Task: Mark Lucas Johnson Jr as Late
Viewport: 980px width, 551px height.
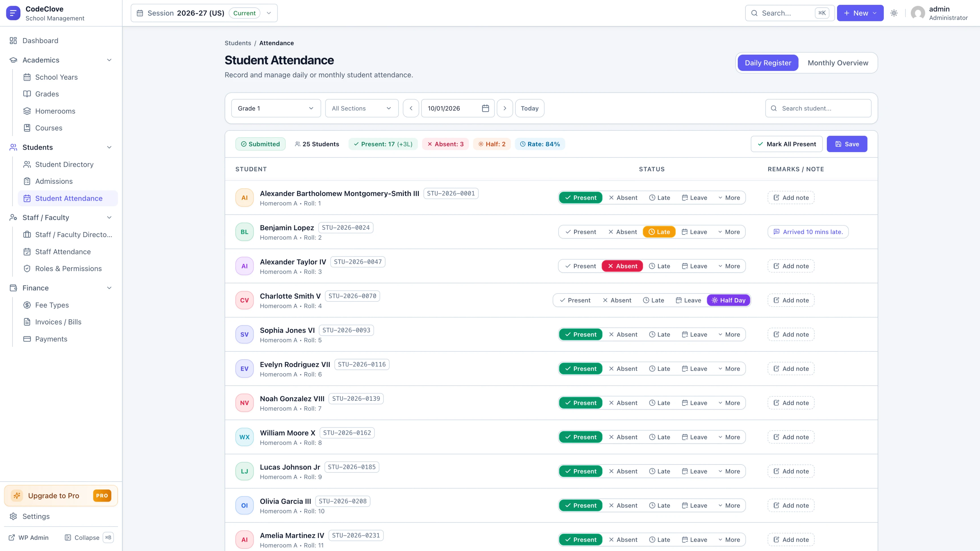Action: coord(659,472)
